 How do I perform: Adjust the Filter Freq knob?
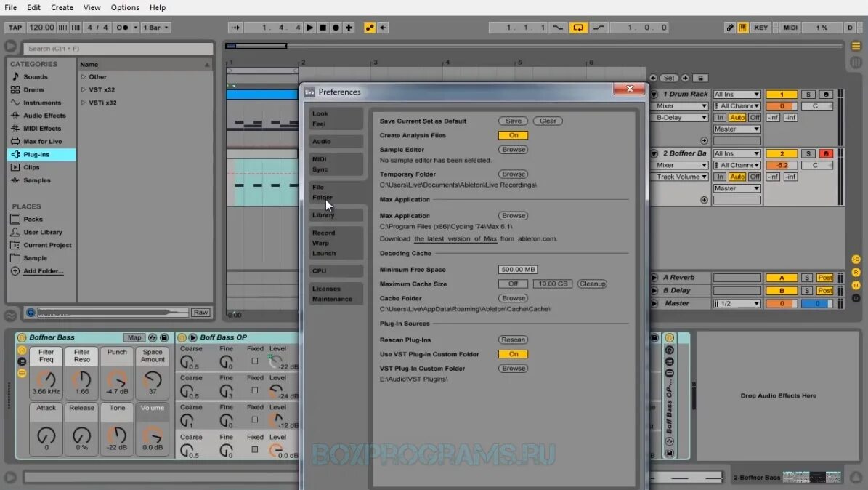[x=46, y=379]
